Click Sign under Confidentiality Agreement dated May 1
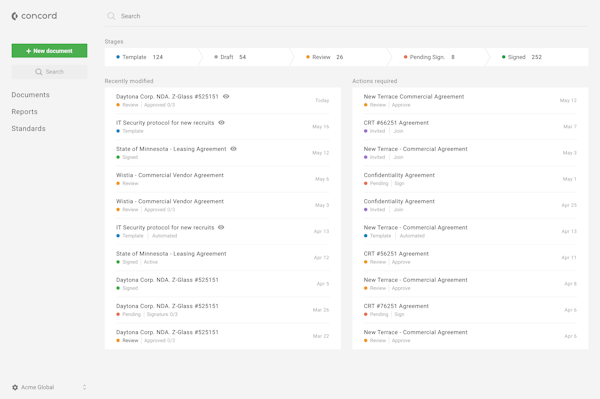 click(399, 183)
